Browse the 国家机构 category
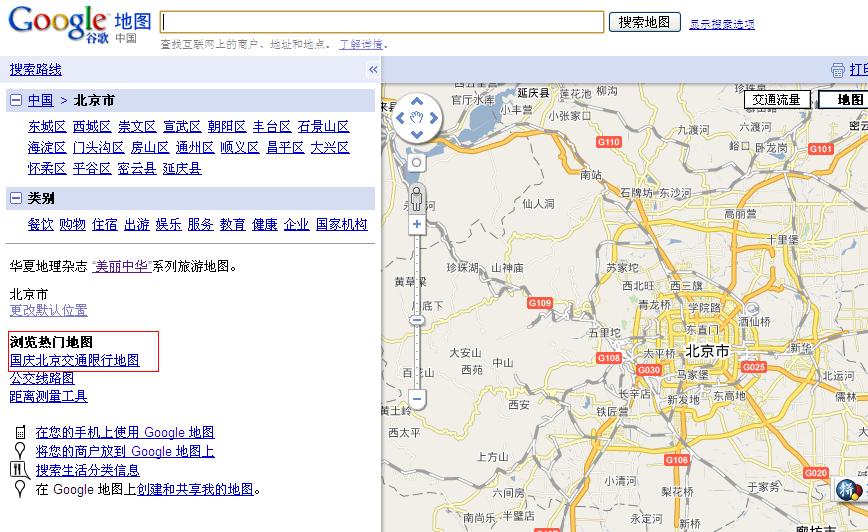The image size is (868, 532). [342, 224]
